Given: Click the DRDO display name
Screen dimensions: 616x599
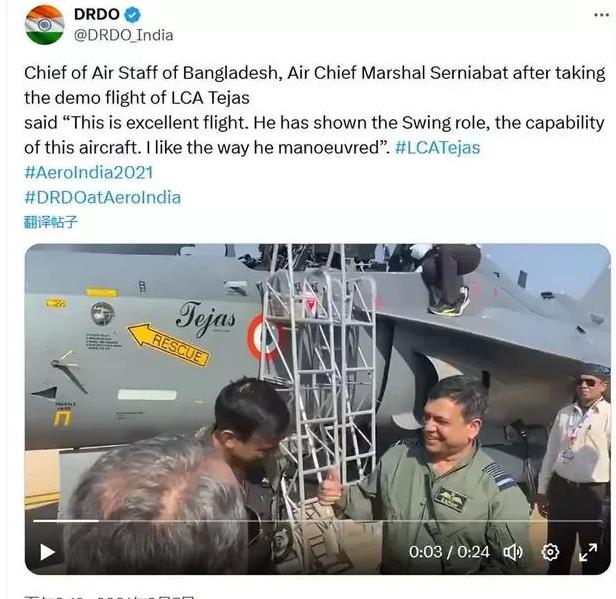Looking at the screenshot, I should [x=97, y=15].
